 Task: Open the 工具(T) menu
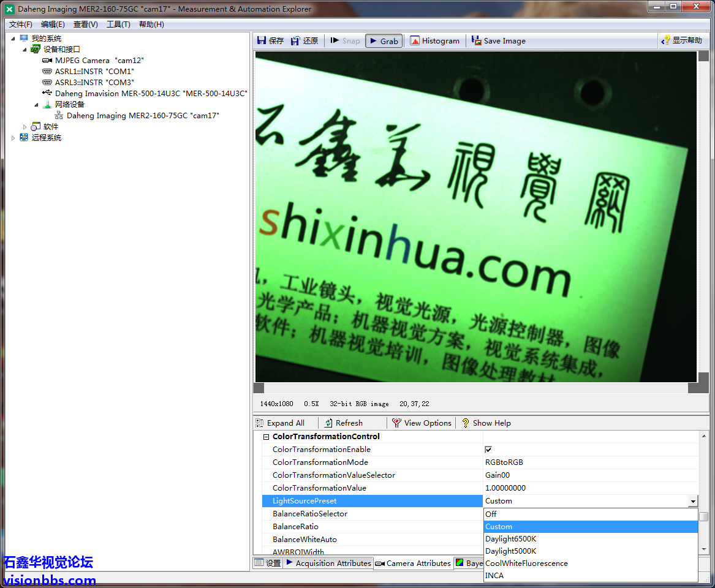tap(119, 24)
